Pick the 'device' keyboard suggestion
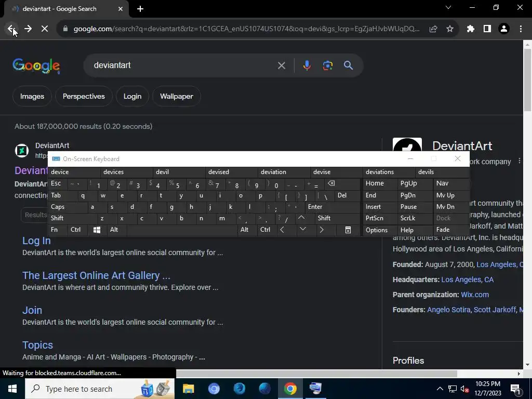Screen dimensions: 532x399 [74, 172]
